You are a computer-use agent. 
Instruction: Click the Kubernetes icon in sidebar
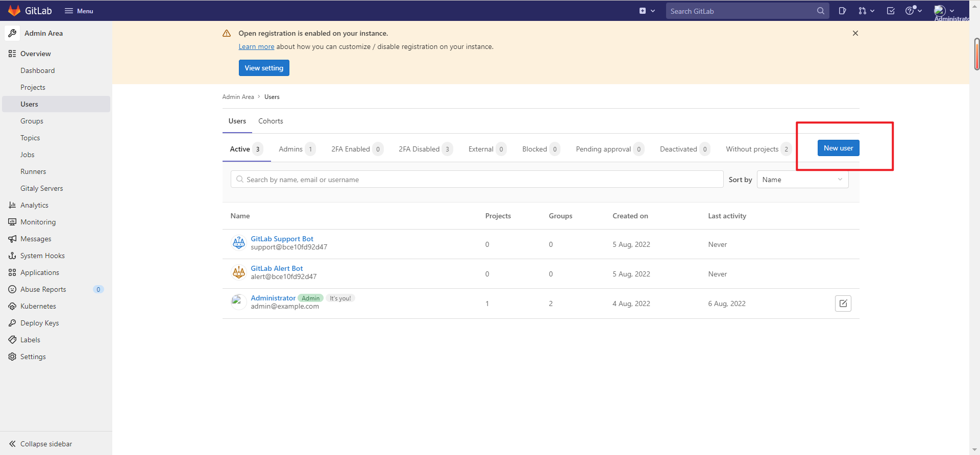pyautogui.click(x=12, y=306)
